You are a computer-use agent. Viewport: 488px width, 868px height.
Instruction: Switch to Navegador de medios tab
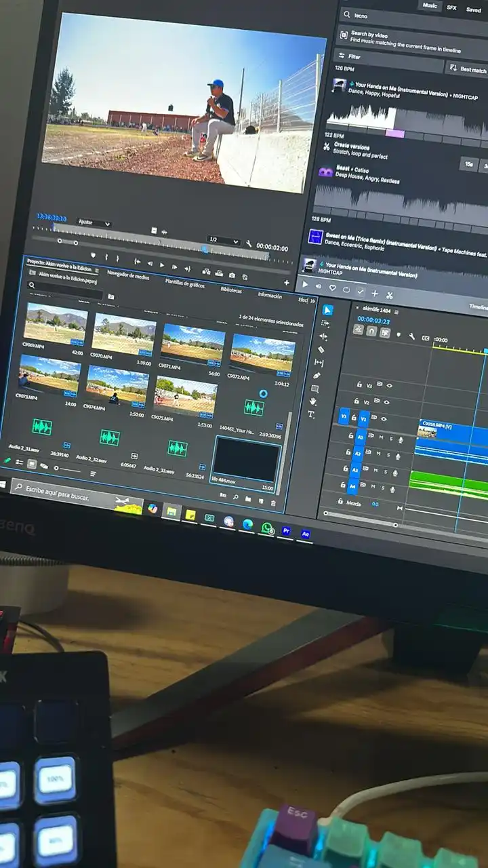128,275
